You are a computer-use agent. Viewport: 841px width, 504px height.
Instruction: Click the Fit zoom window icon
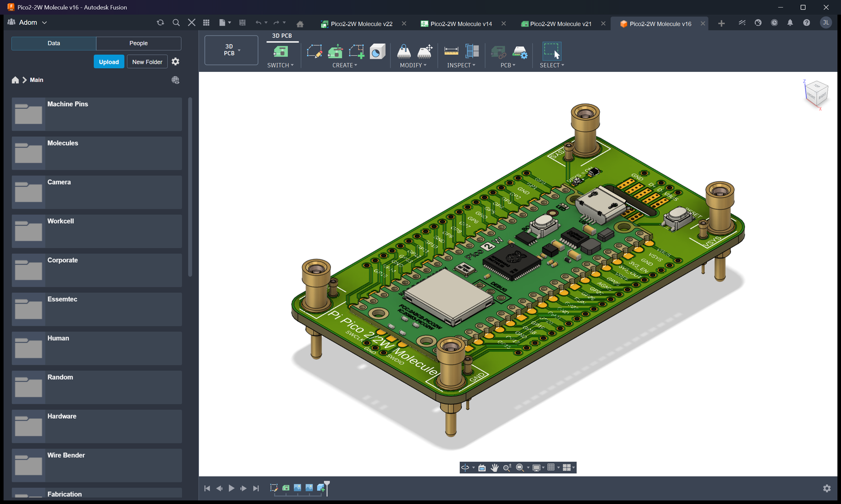tap(520, 468)
